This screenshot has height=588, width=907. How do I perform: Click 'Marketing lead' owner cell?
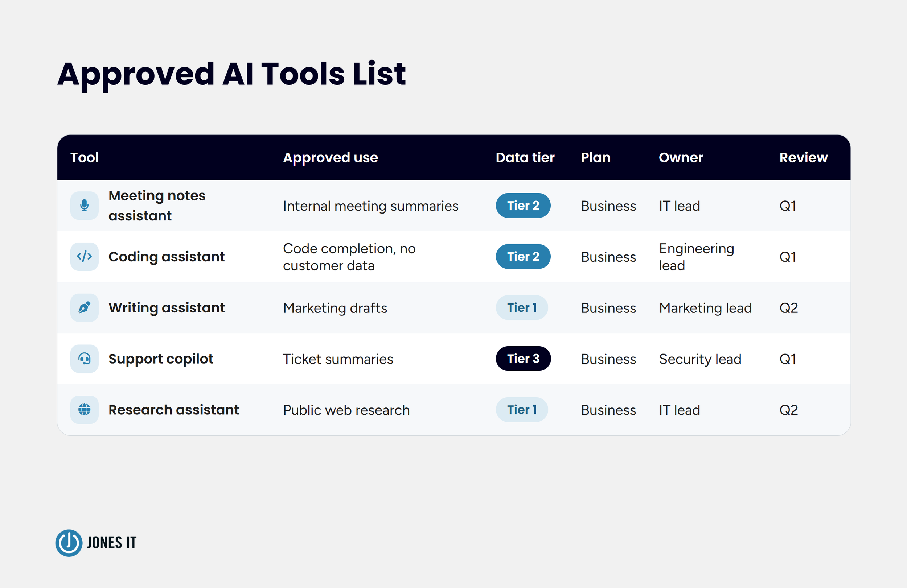coord(705,308)
